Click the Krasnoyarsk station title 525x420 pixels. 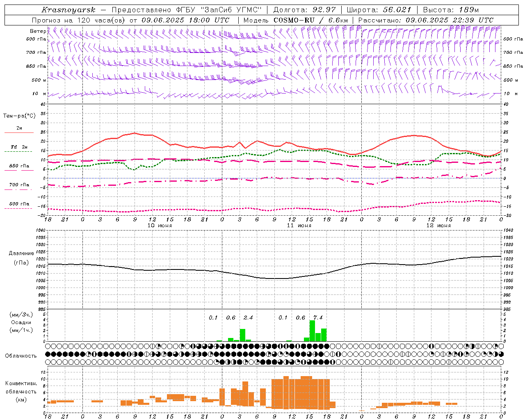pyautogui.click(x=68, y=10)
